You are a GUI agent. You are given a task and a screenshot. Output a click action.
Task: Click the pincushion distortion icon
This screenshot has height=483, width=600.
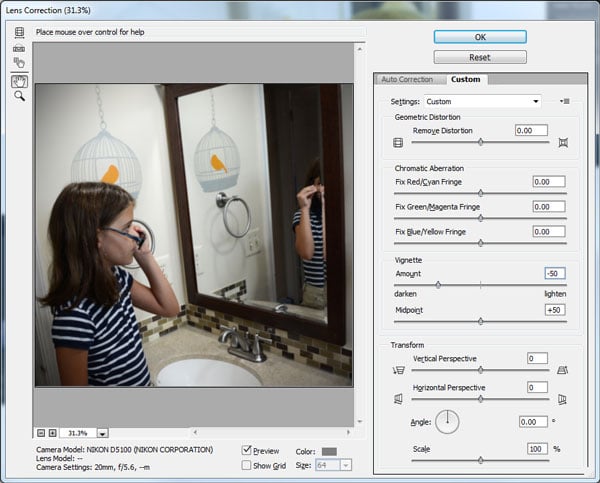point(563,143)
